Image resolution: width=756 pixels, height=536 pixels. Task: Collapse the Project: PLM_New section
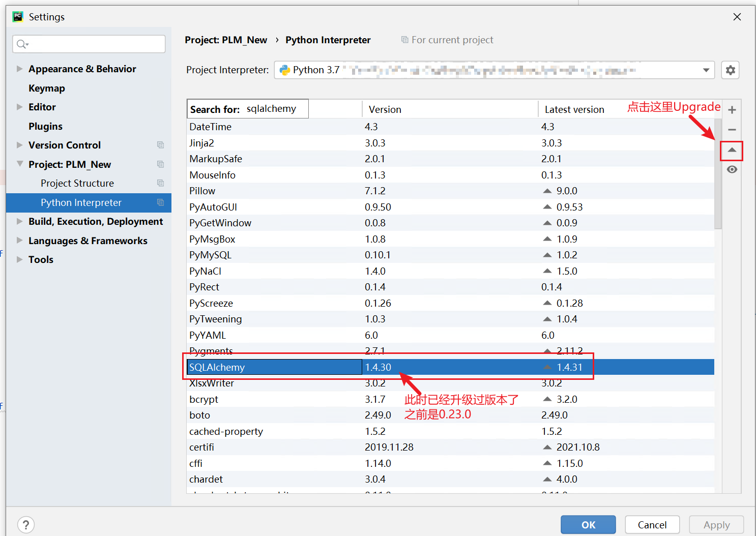click(x=19, y=164)
